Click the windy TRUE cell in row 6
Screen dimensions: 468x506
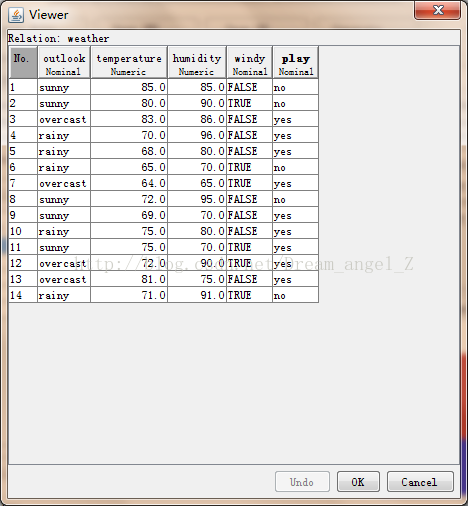tap(250, 167)
